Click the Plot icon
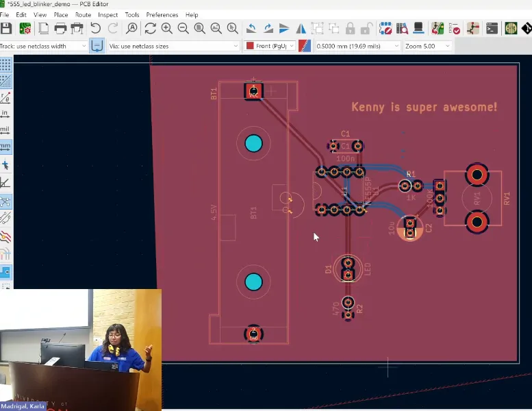This screenshot has width=532, height=411. [x=77, y=29]
